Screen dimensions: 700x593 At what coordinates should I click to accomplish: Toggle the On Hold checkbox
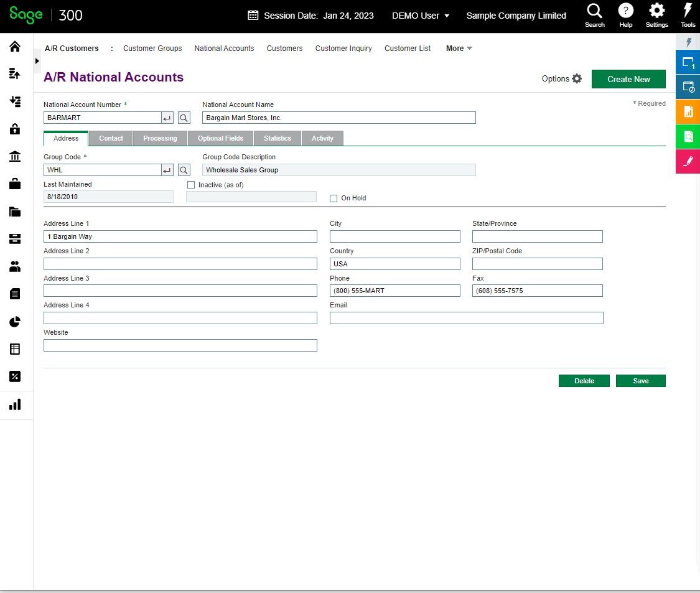point(334,198)
